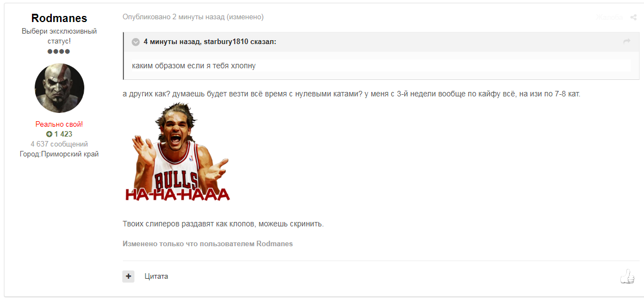The width and height of the screenshot is (644, 298).
Task: Open Rodmanes' Kratos avatar
Action: coord(59,88)
